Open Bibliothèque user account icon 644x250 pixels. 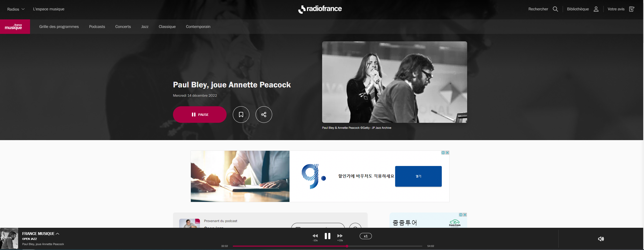[596, 9]
